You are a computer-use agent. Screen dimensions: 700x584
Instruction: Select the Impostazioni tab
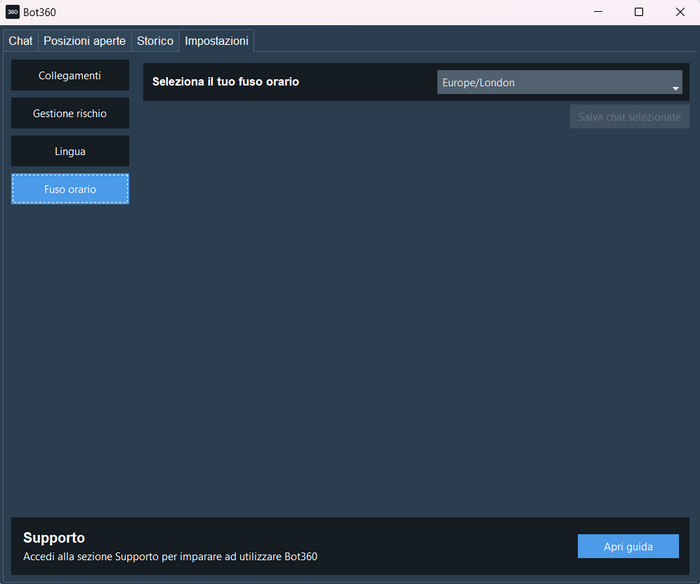click(216, 41)
